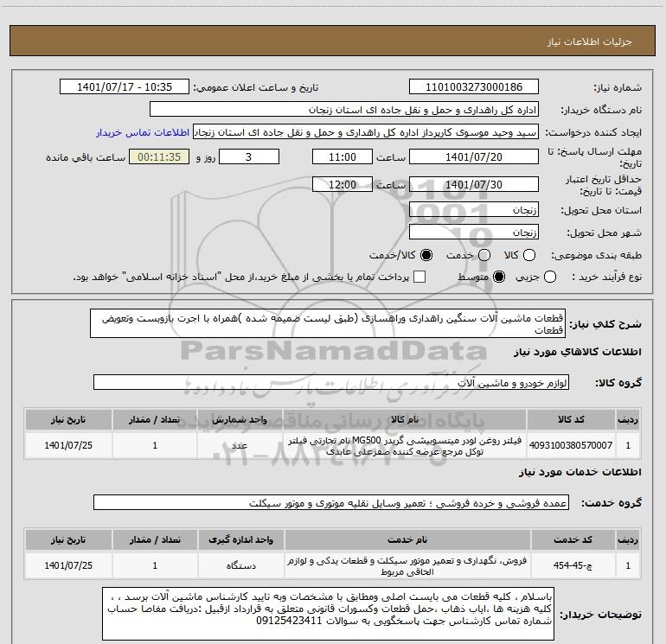666x644 pixels.
Task: Click the goods table header کد کالا
Action: pyautogui.click(x=571, y=420)
